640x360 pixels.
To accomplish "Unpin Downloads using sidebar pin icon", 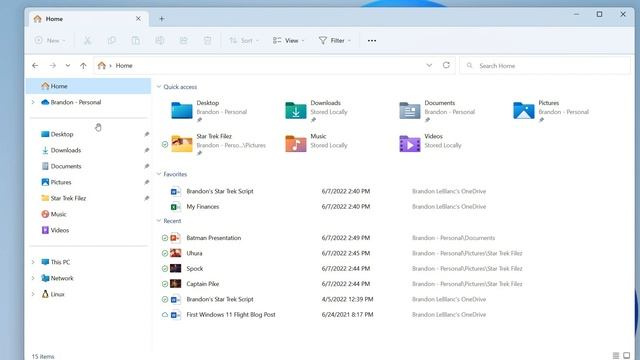I will [x=146, y=150].
